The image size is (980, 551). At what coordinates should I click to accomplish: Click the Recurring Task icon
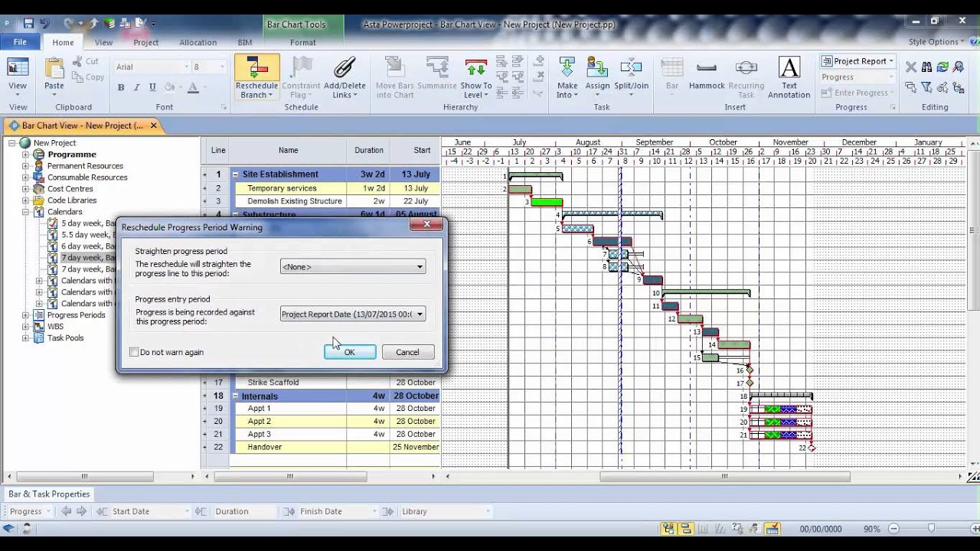(746, 67)
